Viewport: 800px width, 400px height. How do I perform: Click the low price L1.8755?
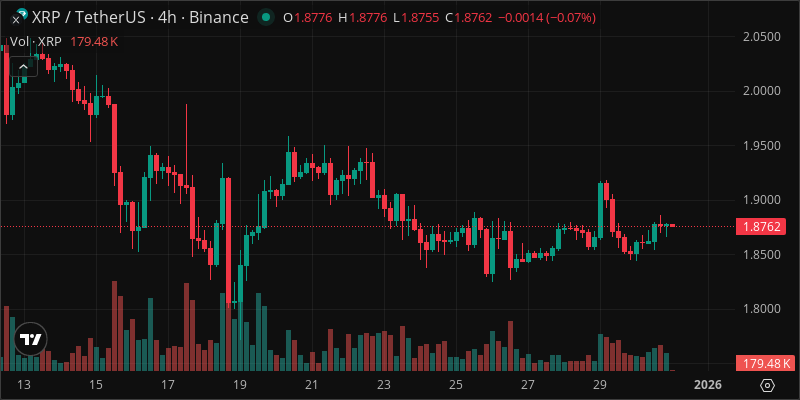click(417, 18)
